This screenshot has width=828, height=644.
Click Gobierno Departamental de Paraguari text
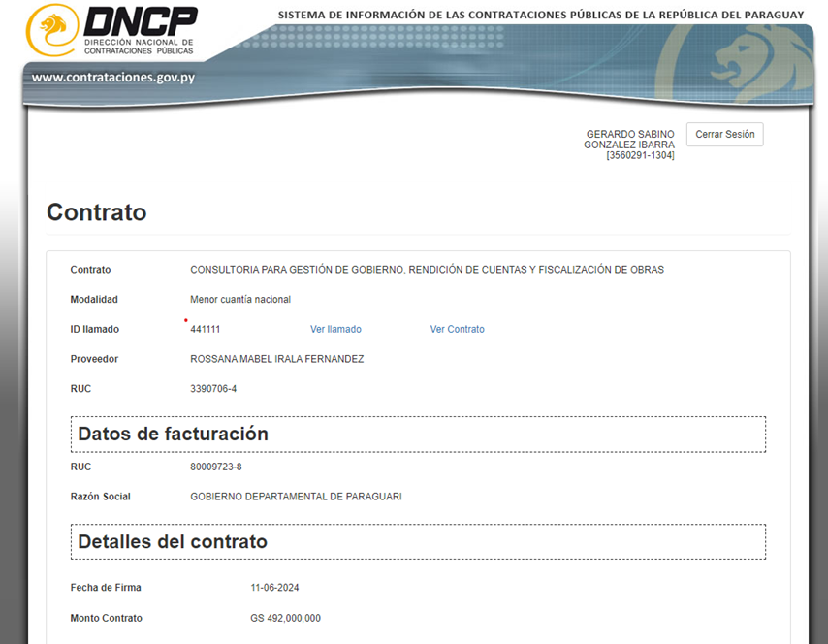[296, 497]
